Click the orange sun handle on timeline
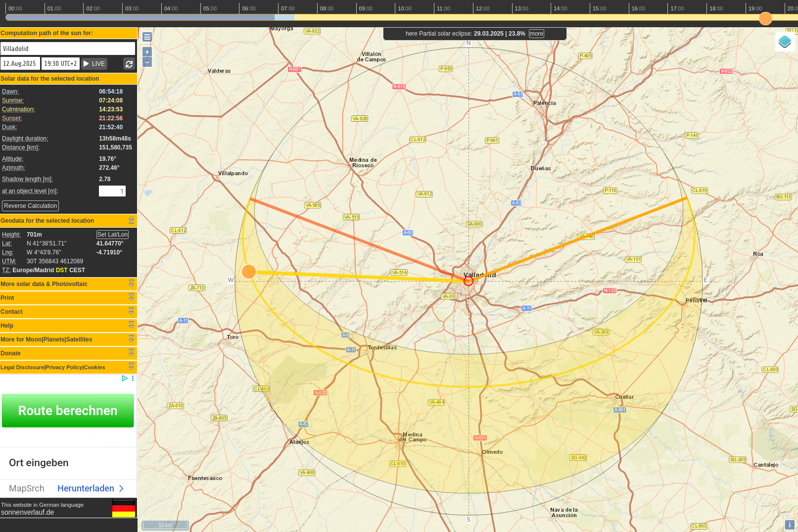 pos(765,19)
